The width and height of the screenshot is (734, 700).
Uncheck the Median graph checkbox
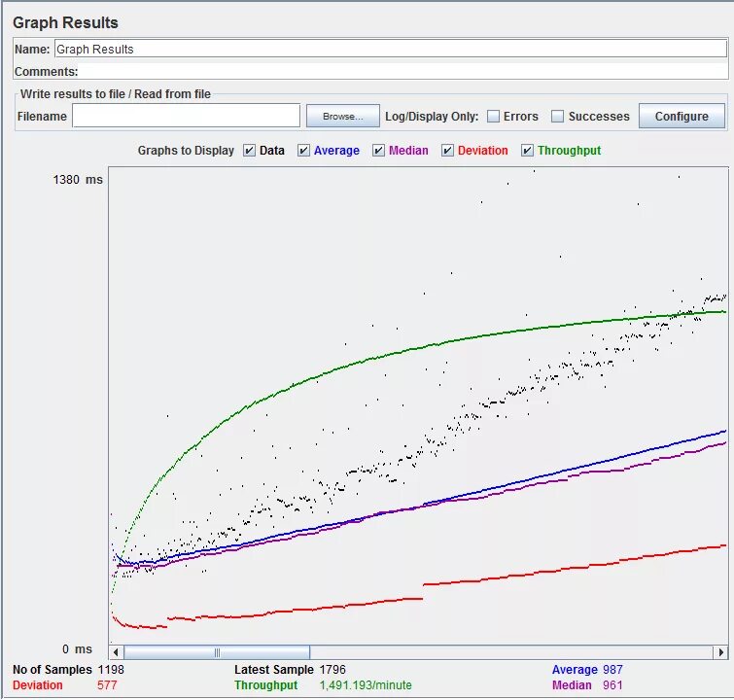[378, 151]
